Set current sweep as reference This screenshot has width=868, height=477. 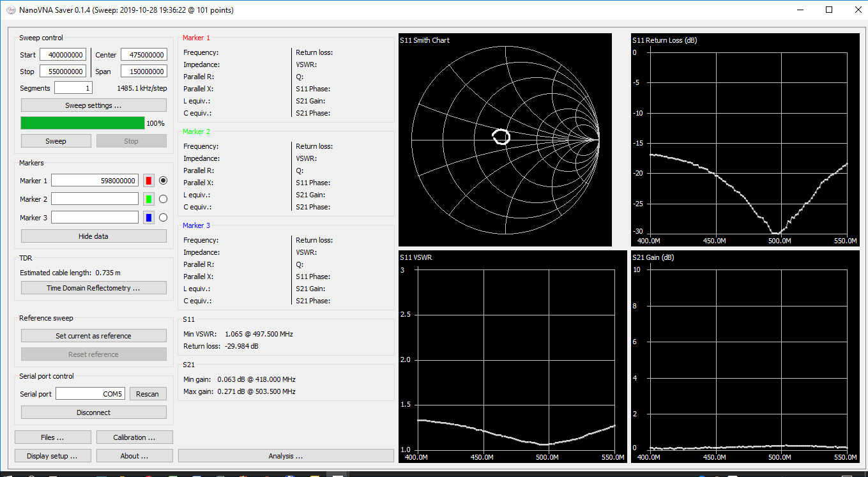point(93,335)
